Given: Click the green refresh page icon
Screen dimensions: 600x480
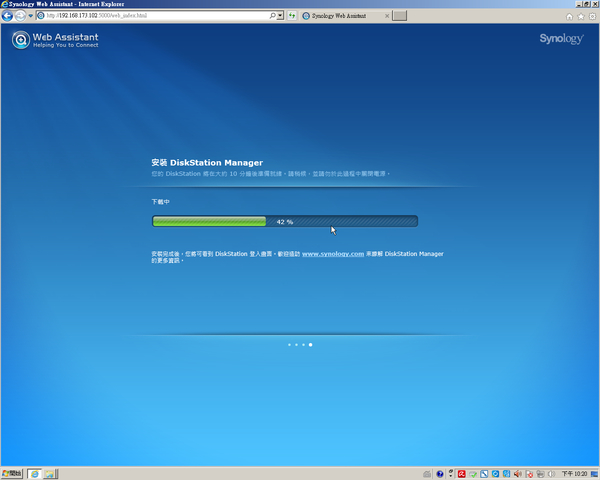Looking at the screenshot, I should pos(292,16).
